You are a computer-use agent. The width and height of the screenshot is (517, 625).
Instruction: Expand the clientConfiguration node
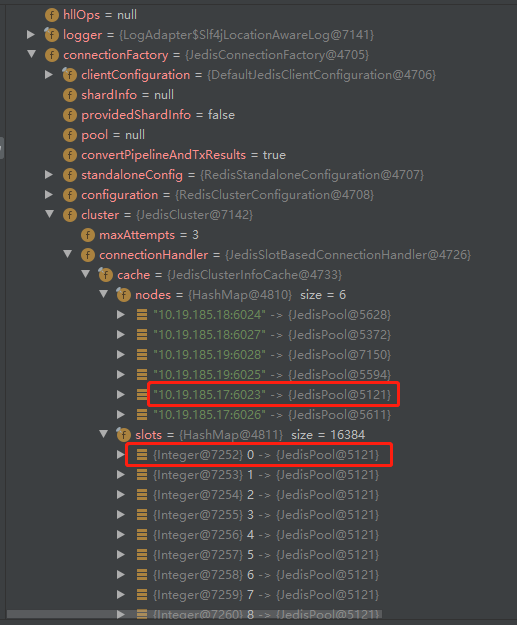[x=49, y=75]
